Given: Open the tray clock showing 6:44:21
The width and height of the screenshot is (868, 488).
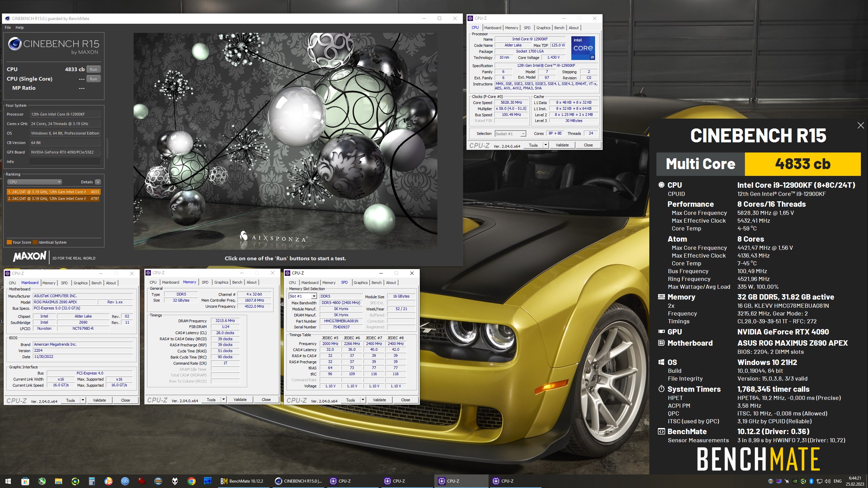Looking at the screenshot, I should 855,481.
